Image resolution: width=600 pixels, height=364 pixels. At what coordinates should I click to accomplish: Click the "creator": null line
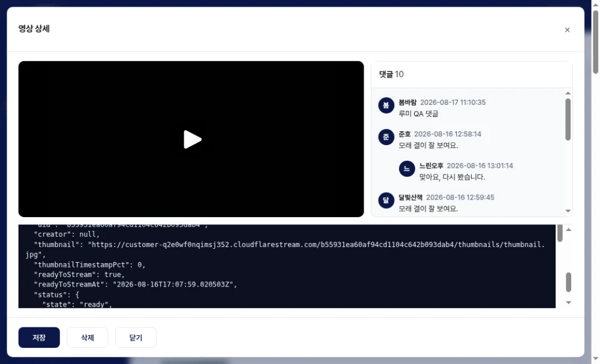(x=67, y=234)
